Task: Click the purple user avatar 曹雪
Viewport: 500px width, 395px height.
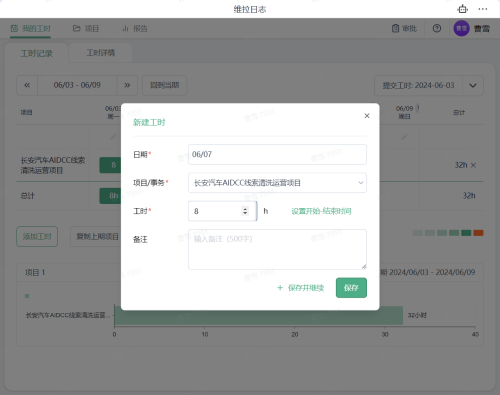Action: [461, 29]
